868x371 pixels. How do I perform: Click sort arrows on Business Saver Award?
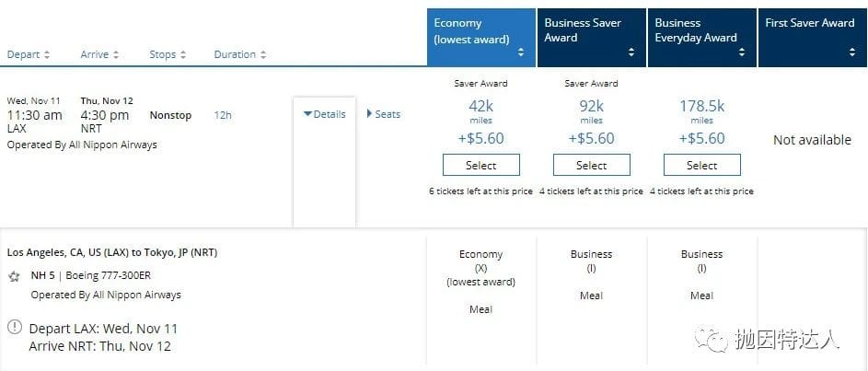click(631, 52)
